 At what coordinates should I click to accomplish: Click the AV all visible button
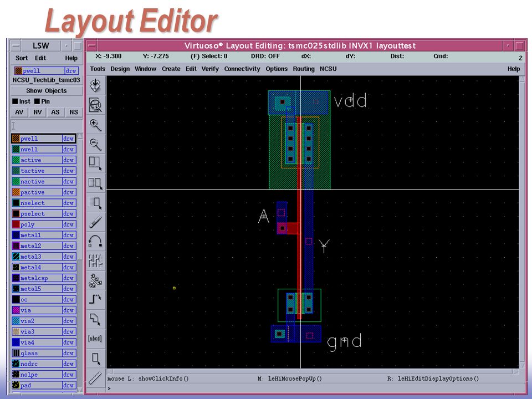(x=19, y=112)
